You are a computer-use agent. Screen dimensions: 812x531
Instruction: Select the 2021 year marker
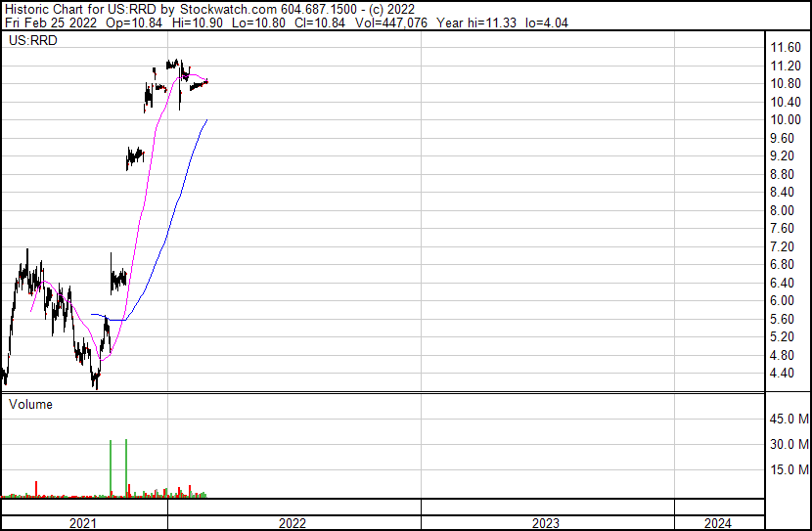[x=83, y=523]
